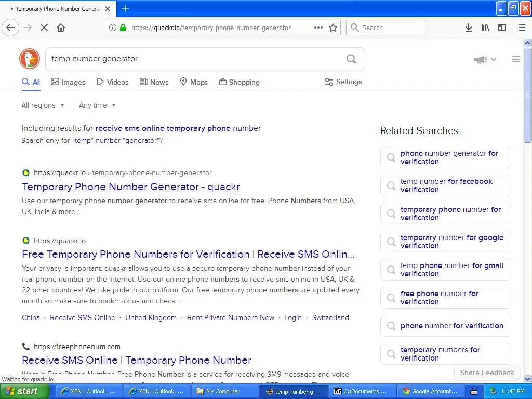Viewport: 532px width, 399px height.
Task: Click 'receive sms online temporary phone' suggestion
Action: (163, 128)
